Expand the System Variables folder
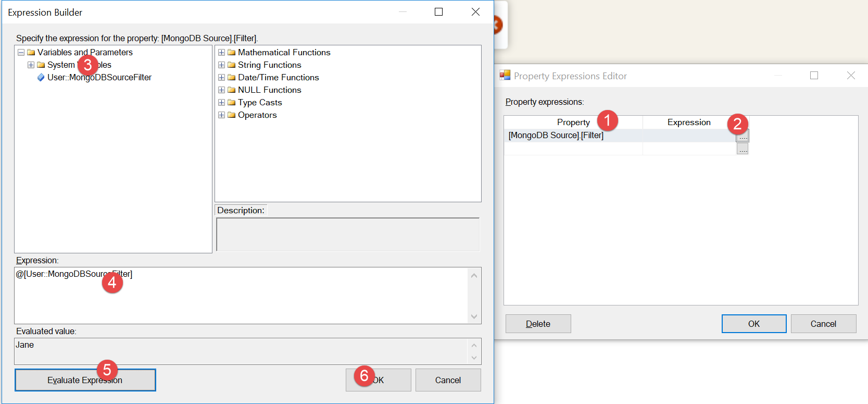 [31, 65]
